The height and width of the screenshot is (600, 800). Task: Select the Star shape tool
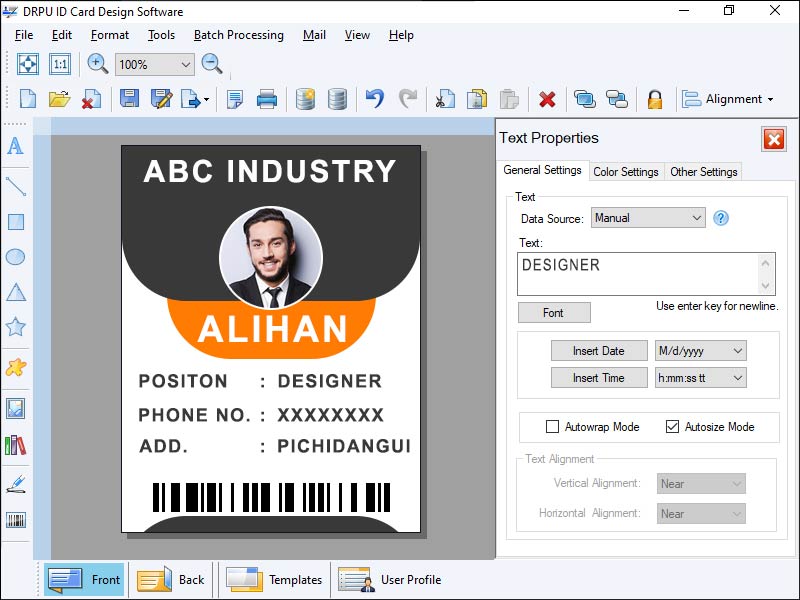16,327
